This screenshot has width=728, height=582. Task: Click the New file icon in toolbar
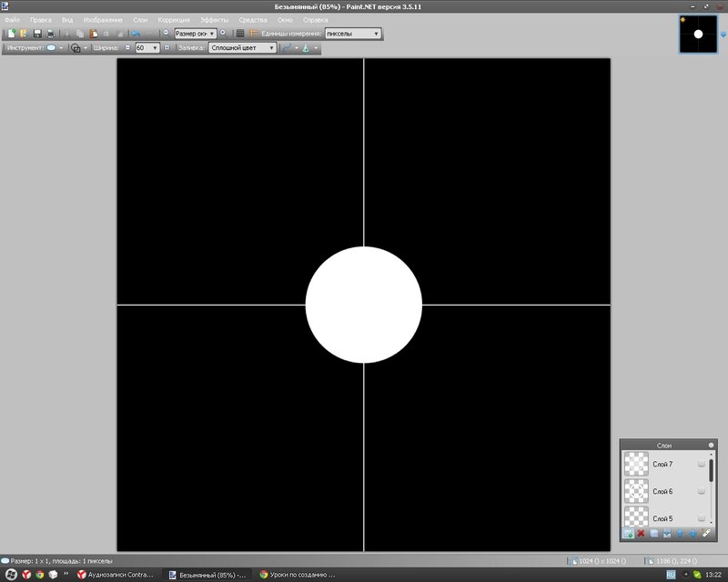click(x=12, y=34)
